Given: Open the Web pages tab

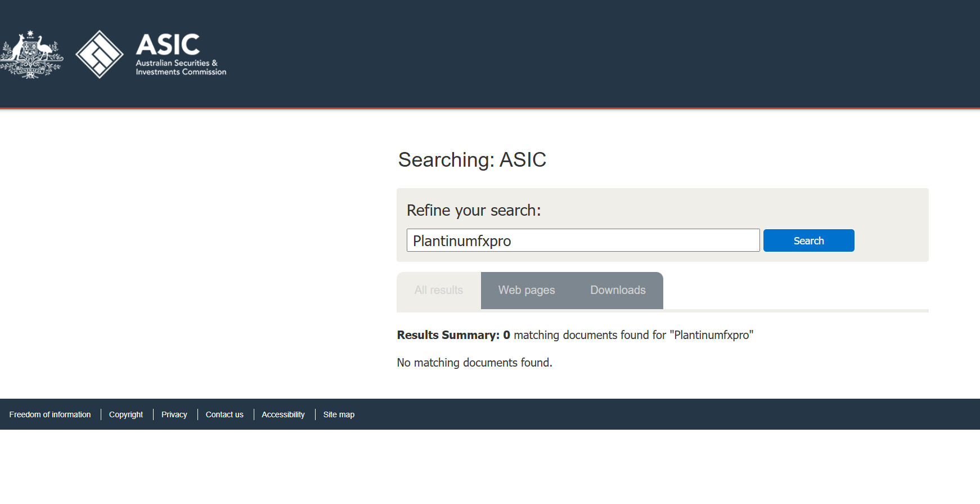Looking at the screenshot, I should tap(527, 290).
